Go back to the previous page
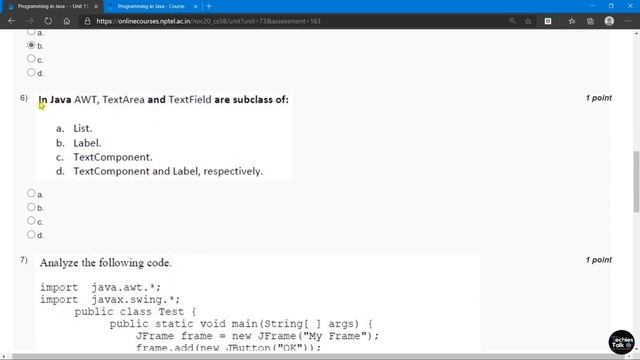Image resolution: width=640 pixels, height=360 pixels. point(11,21)
